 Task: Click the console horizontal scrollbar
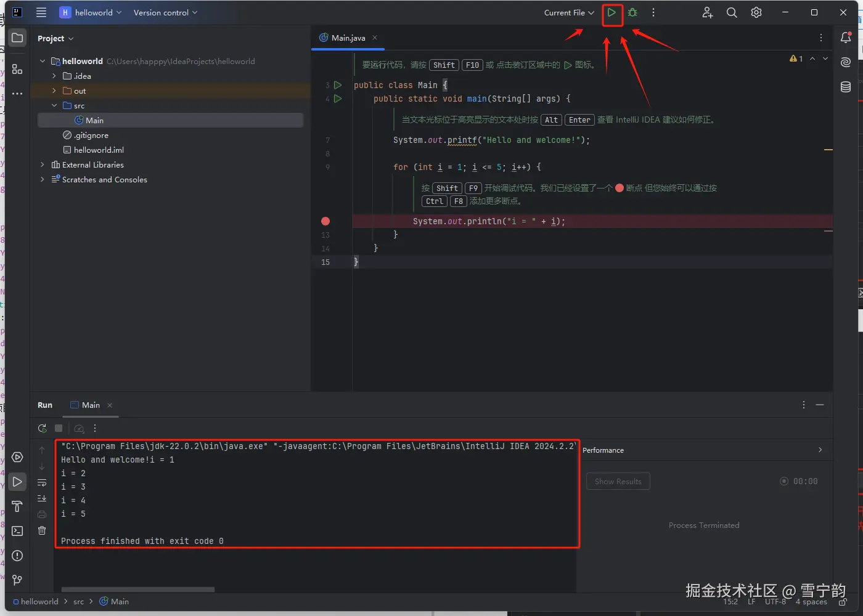(138, 590)
